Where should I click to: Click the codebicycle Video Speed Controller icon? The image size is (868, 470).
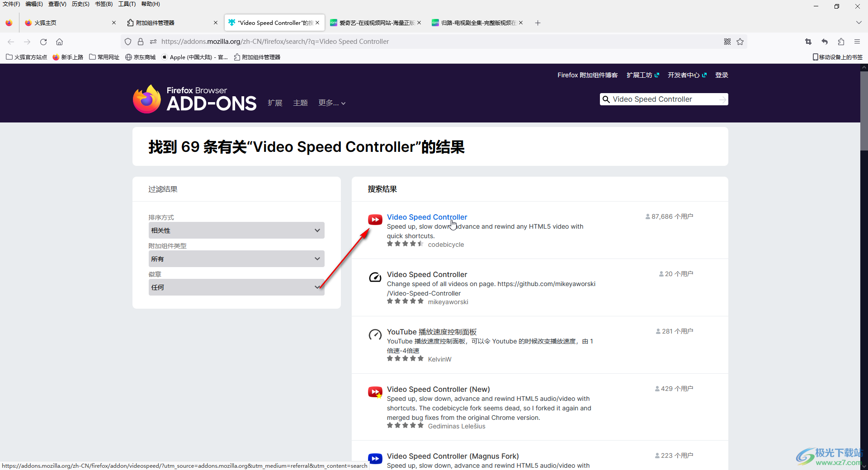[x=375, y=220]
